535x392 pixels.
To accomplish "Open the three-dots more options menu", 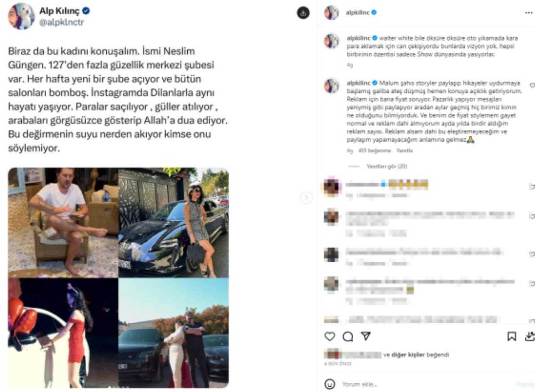I will (x=528, y=13).
